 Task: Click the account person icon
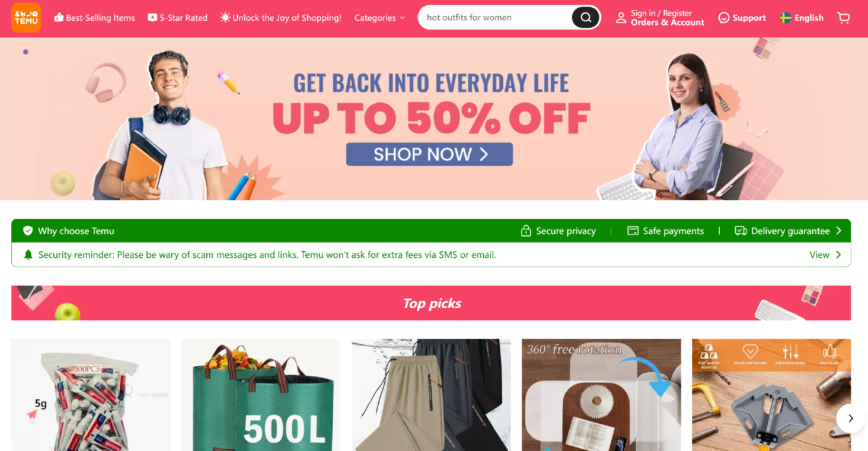click(621, 18)
